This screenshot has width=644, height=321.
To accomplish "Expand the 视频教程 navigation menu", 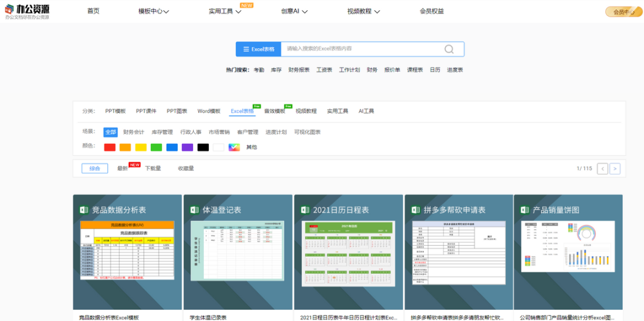I will (364, 11).
